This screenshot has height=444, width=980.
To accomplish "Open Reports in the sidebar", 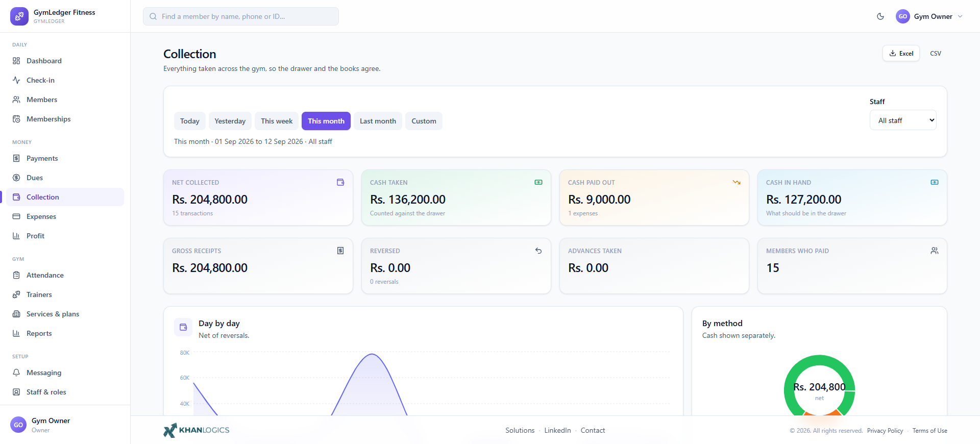I will click(65, 333).
